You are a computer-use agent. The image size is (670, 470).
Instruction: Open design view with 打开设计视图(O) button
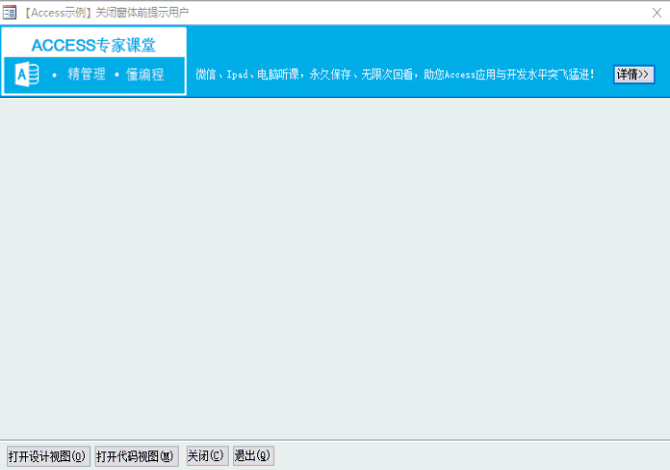pyautogui.click(x=48, y=456)
